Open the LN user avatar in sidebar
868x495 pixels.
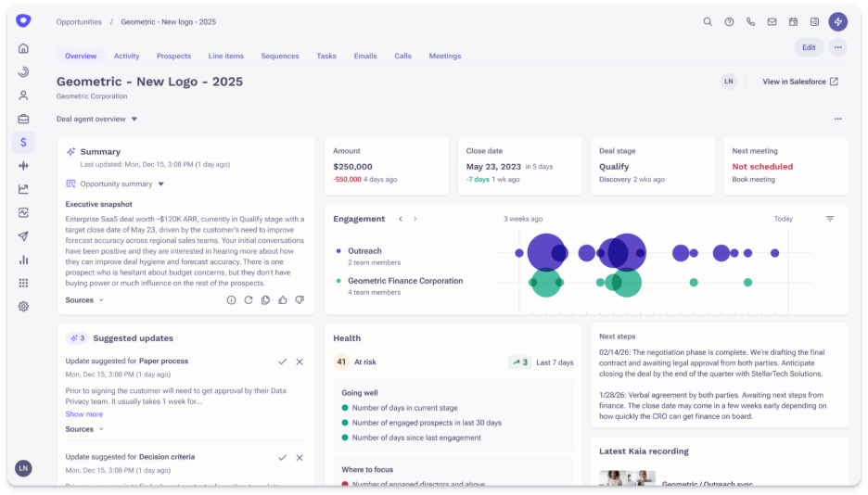point(23,468)
